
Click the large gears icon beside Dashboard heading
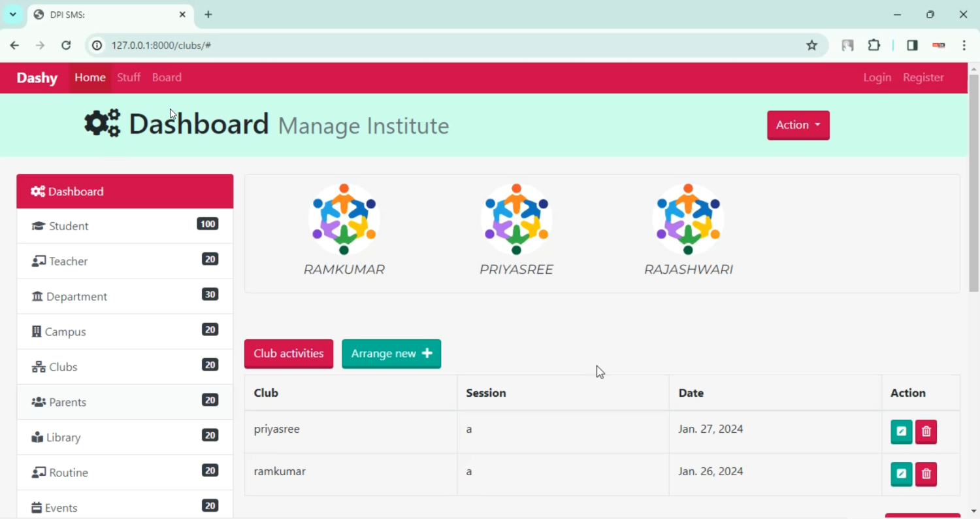[x=103, y=124]
